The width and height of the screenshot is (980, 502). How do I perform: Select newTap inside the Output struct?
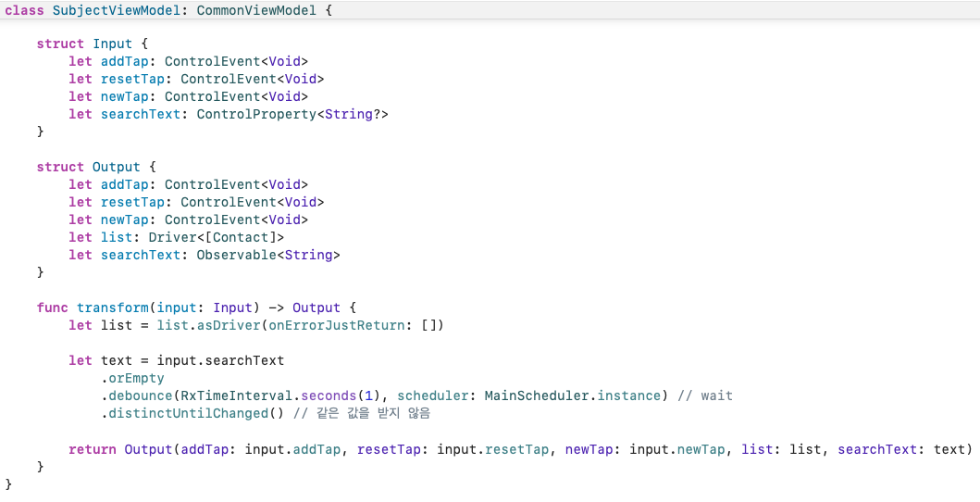click(x=124, y=220)
